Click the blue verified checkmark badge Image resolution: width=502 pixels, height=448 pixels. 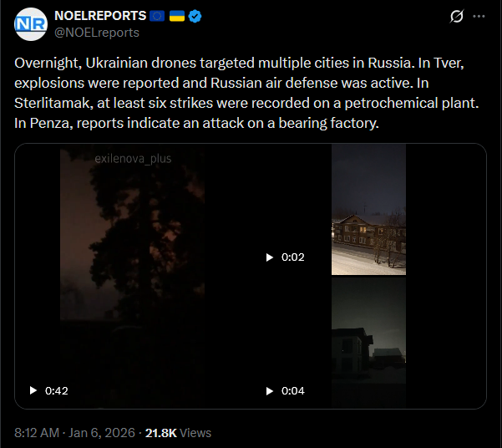pos(195,16)
